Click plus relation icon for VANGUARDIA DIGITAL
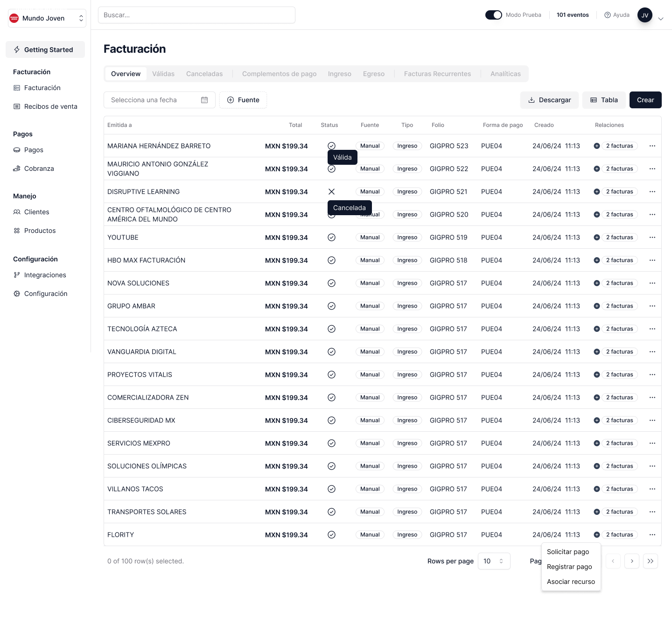The height and width of the screenshot is (639, 672). coord(597,352)
